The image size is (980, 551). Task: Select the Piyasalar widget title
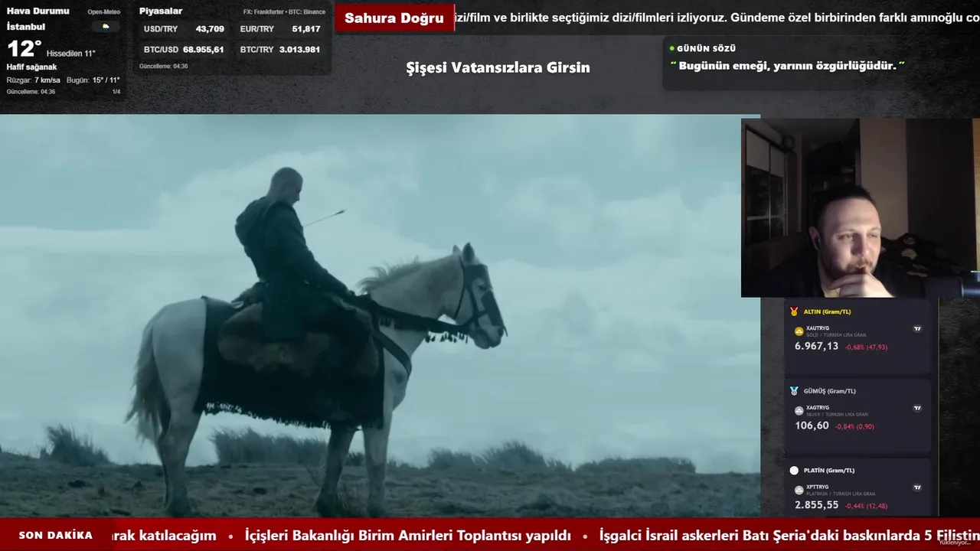coord(161,11)
